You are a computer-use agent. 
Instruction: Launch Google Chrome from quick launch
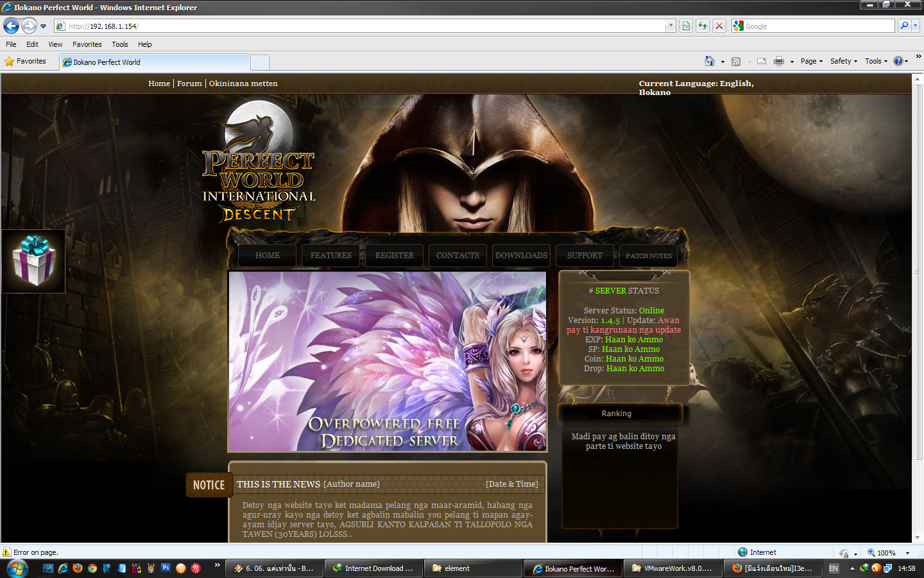click(x=92, y=568)
